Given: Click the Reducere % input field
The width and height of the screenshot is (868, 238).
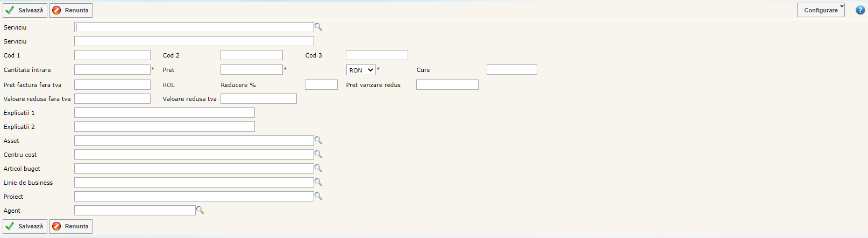Looking at the screenshot, I should [x=321, y=85].
